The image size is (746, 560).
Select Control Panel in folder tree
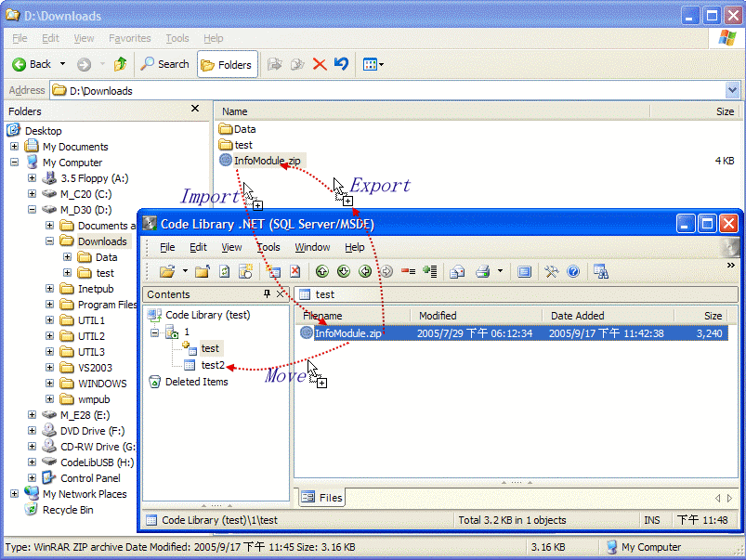(90, 478)
